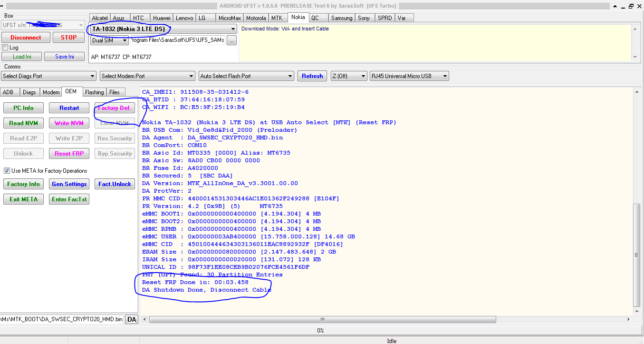The height and width of the screenshot is (344, 644).
Task: Click the 'Reset FRP Done in: 00:03.458' log line
Action: tap(195, 282)
